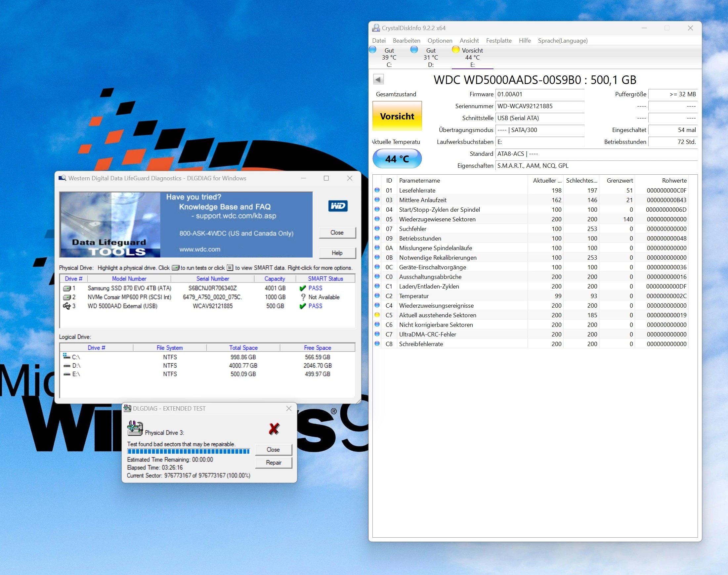The height and width of the screenshot is (575, 728).
Task: Click the yellow health circle for drive E:
Action: (x=456, y=50)
